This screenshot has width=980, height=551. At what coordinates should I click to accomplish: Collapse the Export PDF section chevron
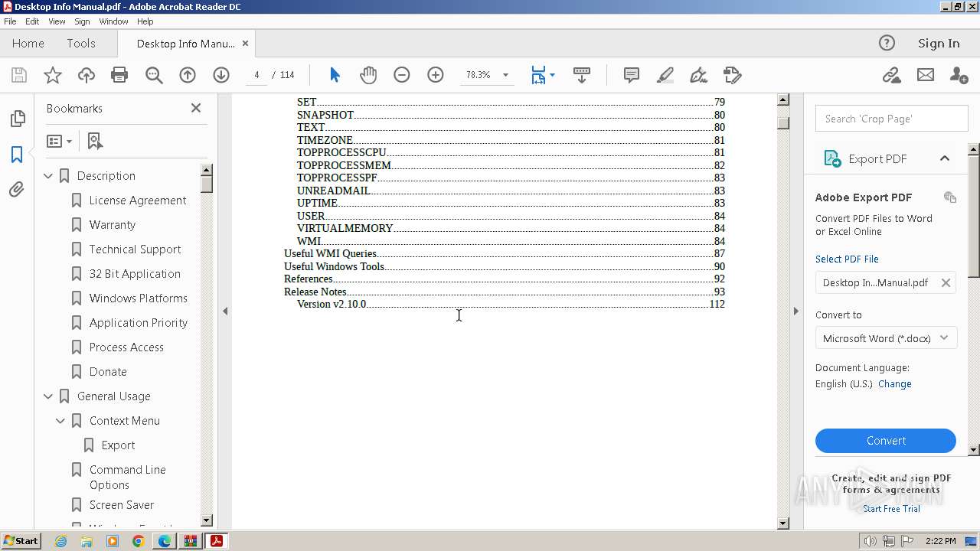click(945, 158)
